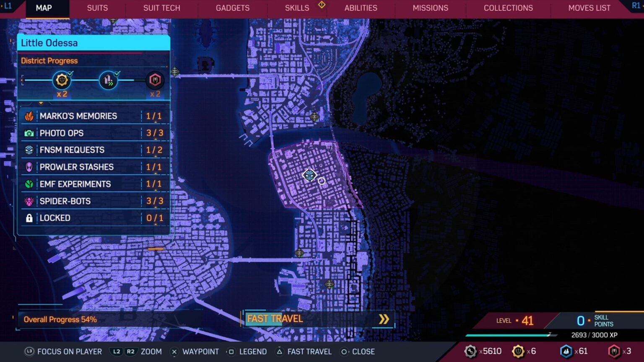Click the Spider-Bots pink icon
The width and height of the screenshot is (644, 362).
[x=29, y=201]
